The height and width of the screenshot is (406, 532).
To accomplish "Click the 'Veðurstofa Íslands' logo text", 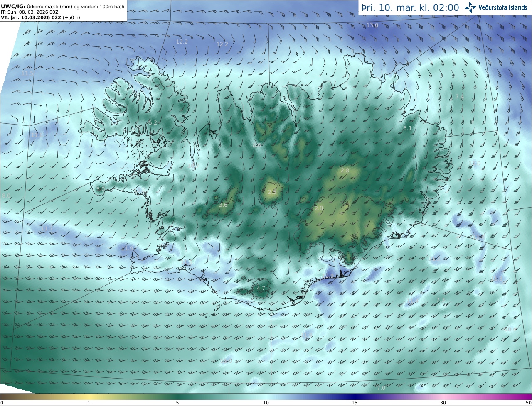I will [503, 7].
